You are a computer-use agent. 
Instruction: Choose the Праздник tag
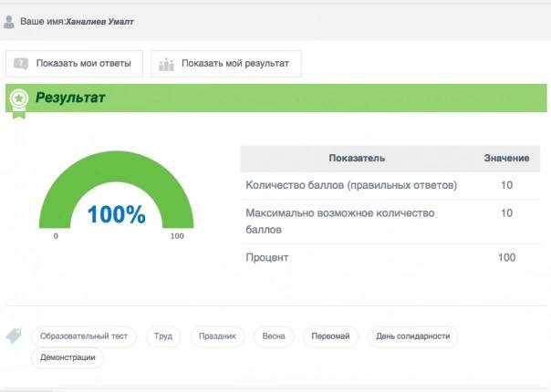coord(217,336)
